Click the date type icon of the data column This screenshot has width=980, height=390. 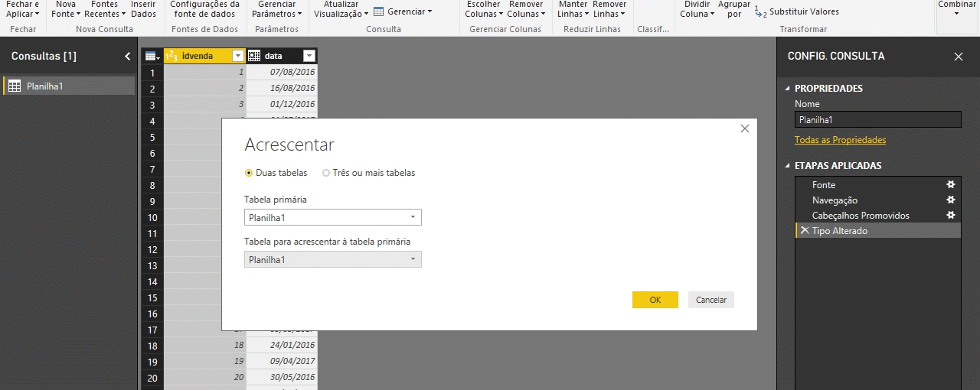pos(254,56)
